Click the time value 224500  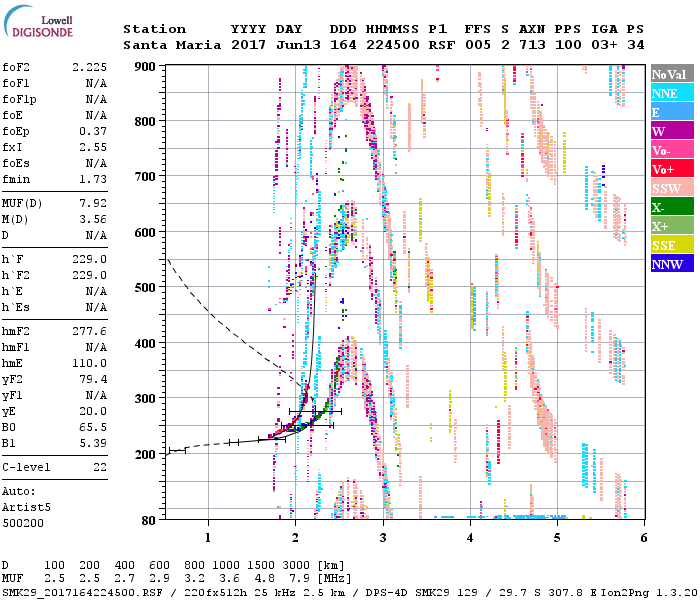pos(392,45)
